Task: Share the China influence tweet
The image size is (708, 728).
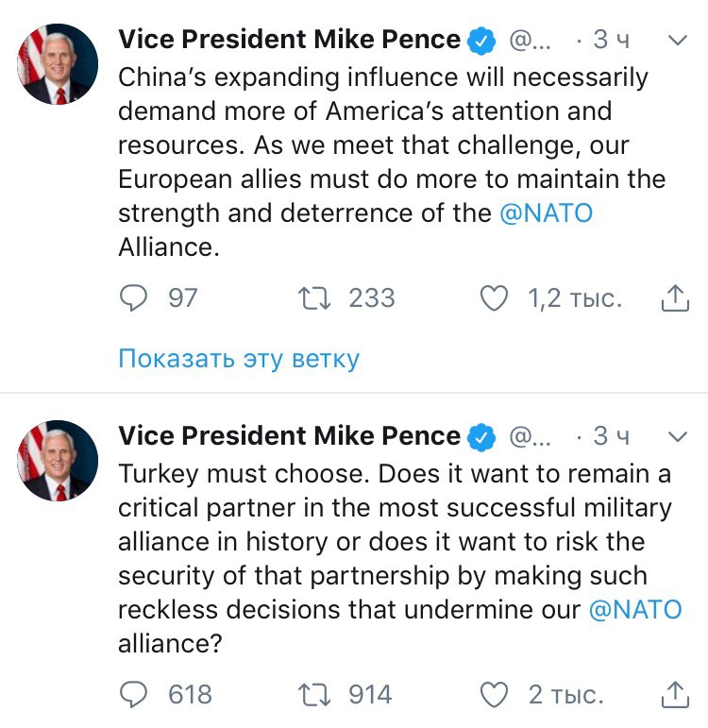Action: click(x=673, y=298)
